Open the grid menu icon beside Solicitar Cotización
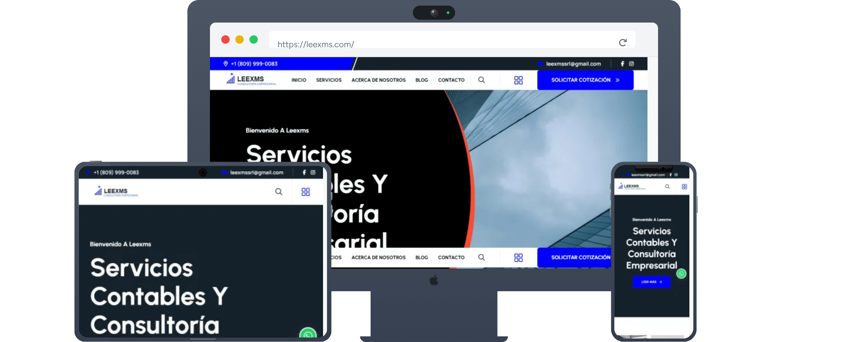 [518, 80]
